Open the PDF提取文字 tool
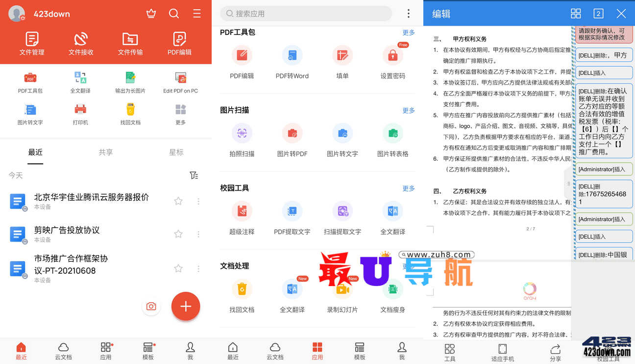 click(x=292, y=218)
